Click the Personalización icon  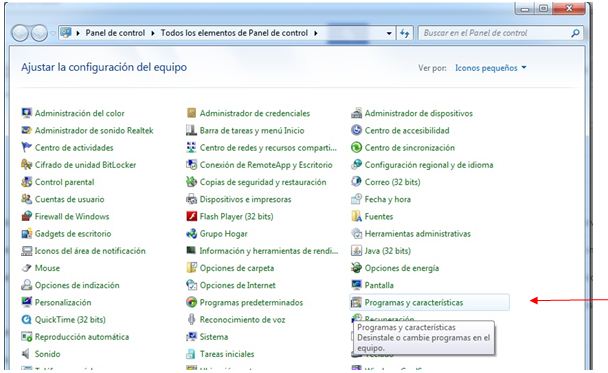click(x=26, y=302)
